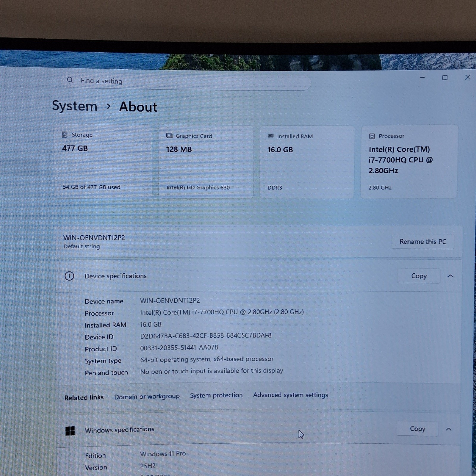Click the device name value WIN-OENVDNT12P2 in specifications
Screen dimensions: 476x476
(x=170, y=300)
